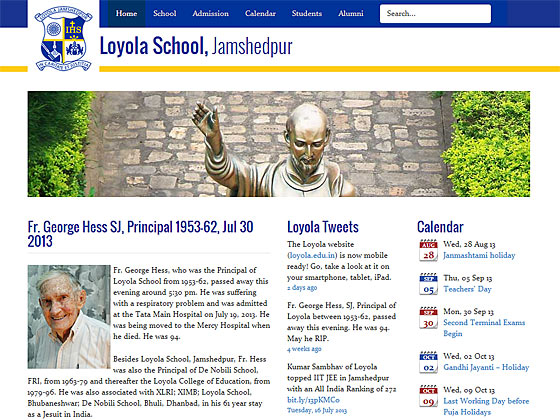Screen dimensions: 560x420
Task: Click the Kumar Sambhav IIT JEE tweet text
Action: [x=342, y=378]
